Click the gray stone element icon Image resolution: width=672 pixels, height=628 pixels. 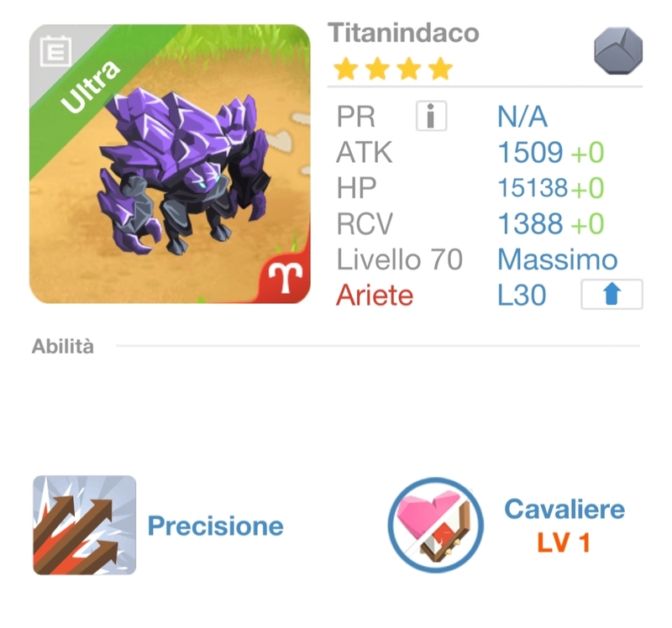618,50
